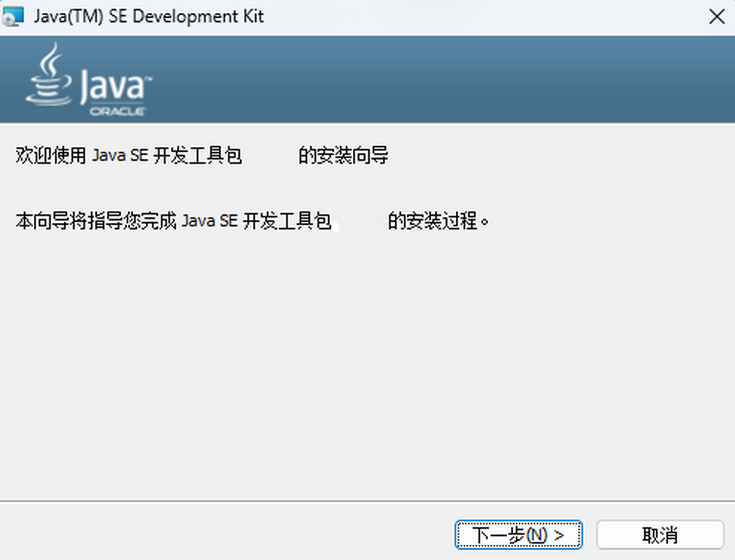Click Java SE in the description line
The image size is (735, 560).
coord(209,220)
